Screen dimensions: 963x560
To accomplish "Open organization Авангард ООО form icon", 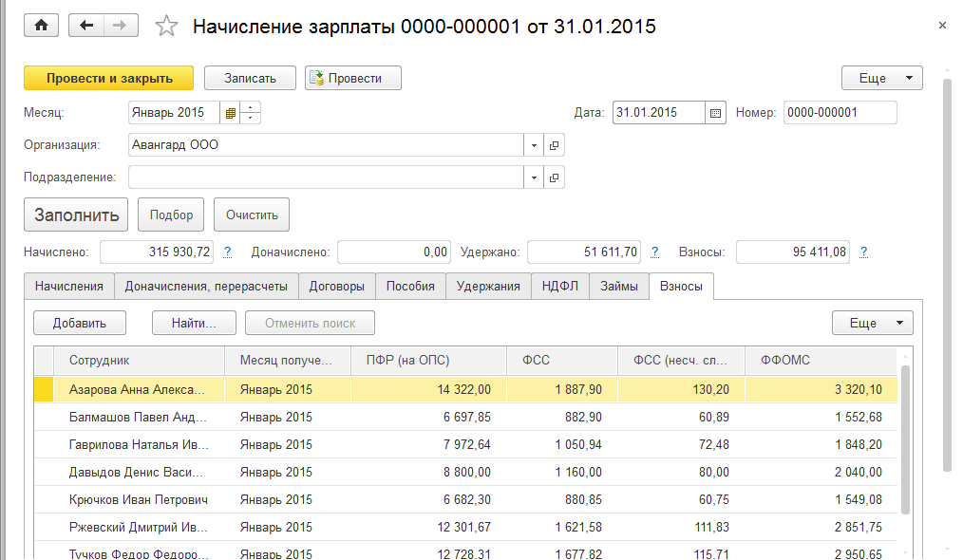I will coord(555,145).
